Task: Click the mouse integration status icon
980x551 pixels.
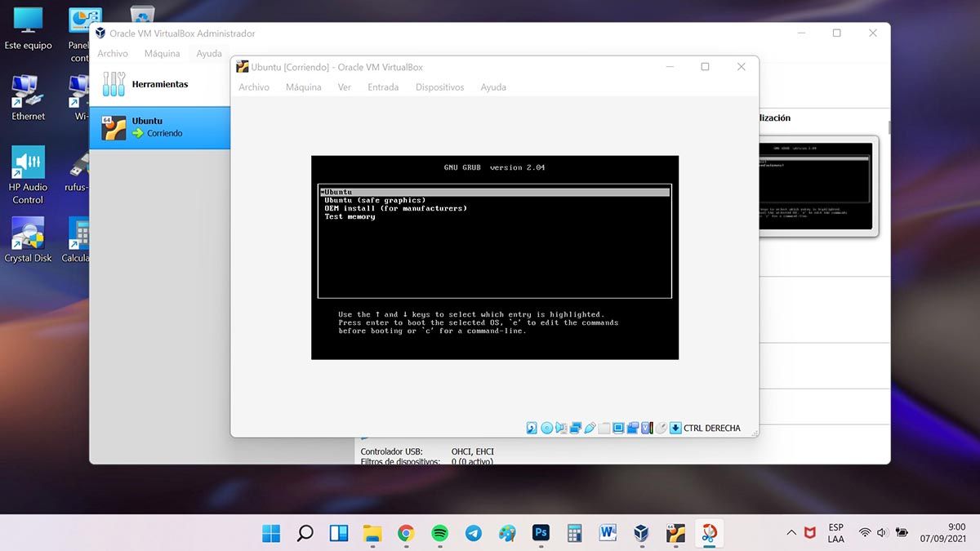Action: pyautogui.click(x=661, y=428)
